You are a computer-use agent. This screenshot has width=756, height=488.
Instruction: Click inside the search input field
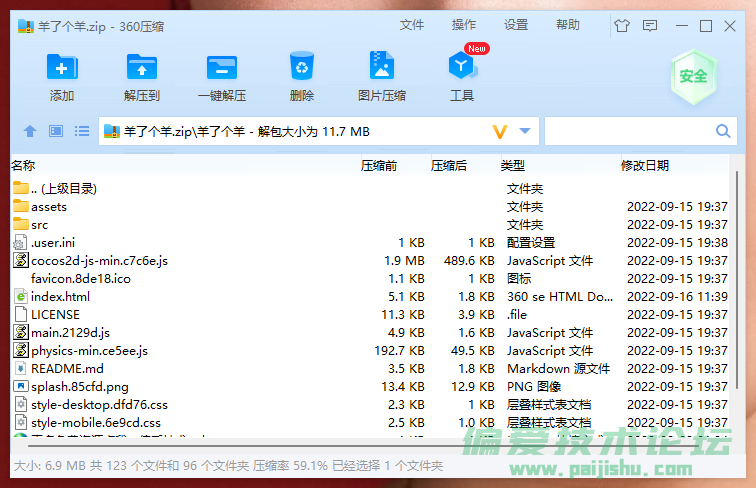point(627,131)
